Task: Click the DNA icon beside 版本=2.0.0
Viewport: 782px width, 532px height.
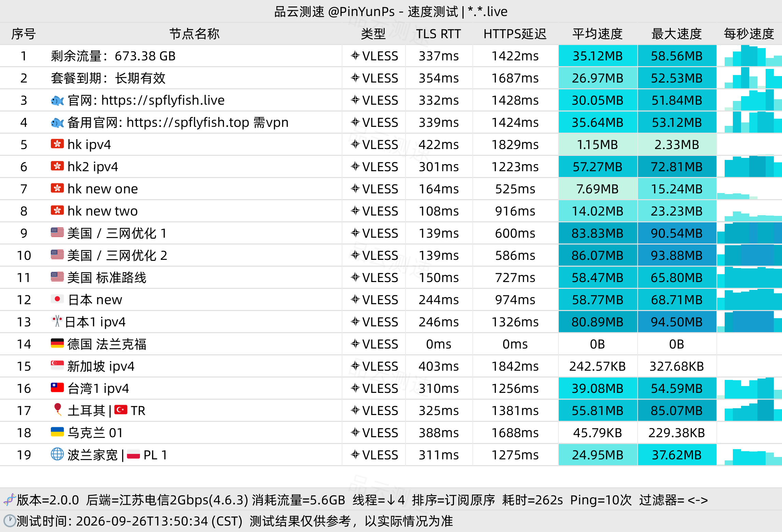Action: point(10,500)
